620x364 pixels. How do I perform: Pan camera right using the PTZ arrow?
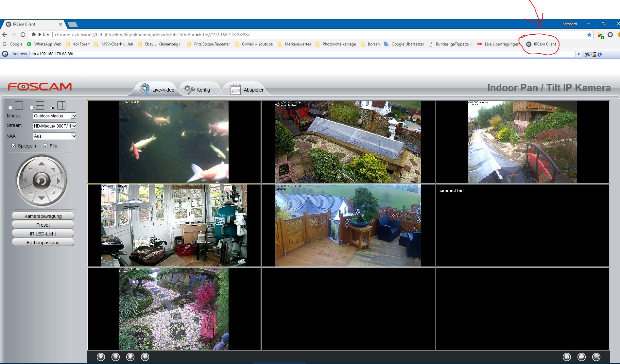coord(59,181)
